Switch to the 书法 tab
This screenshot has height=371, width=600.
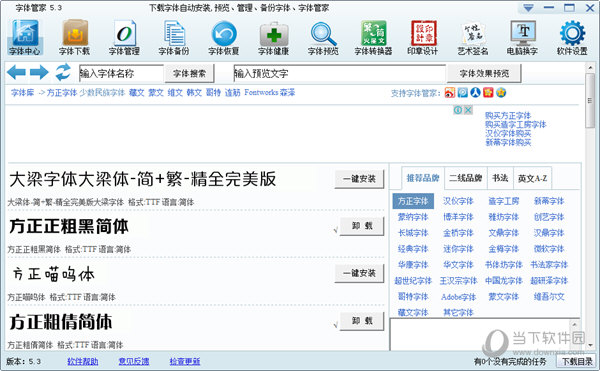point(500,178)
